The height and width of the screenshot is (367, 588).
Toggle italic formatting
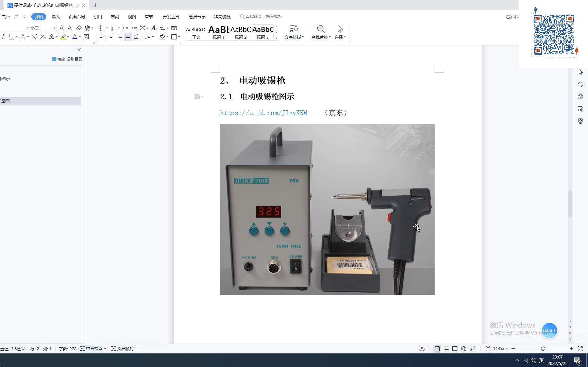[3, 37]
